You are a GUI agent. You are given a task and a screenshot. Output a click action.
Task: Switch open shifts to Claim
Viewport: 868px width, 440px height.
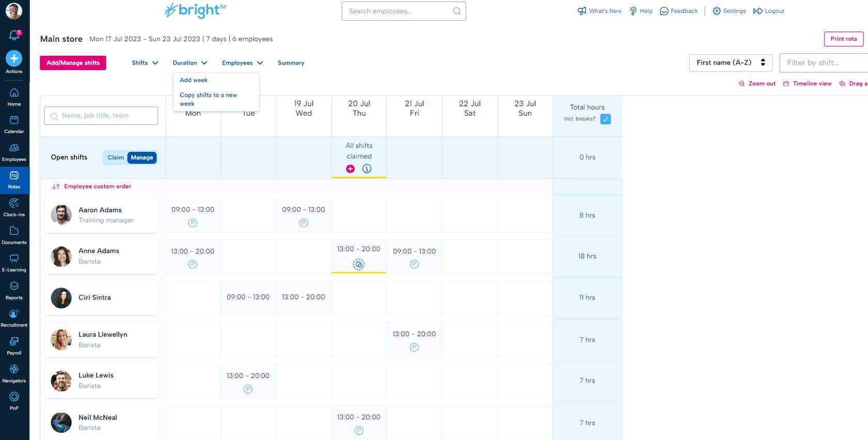pyautogui.click(x=116, y=158)
